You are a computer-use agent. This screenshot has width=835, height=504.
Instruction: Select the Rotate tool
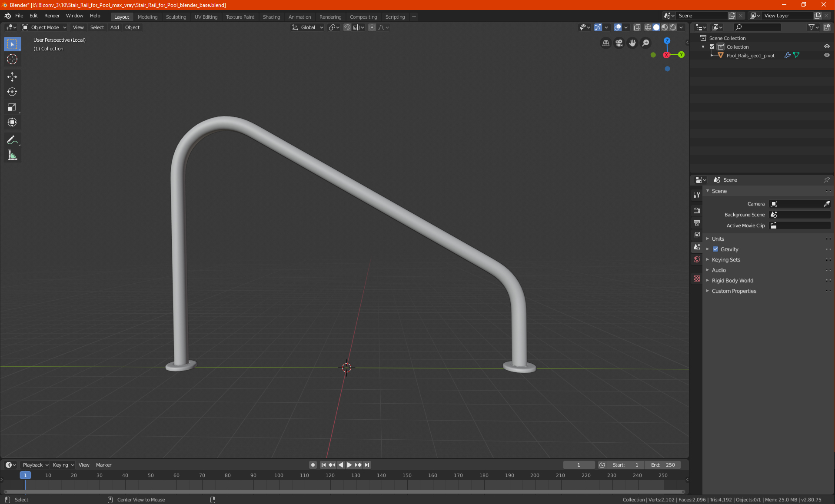(12, 92)
